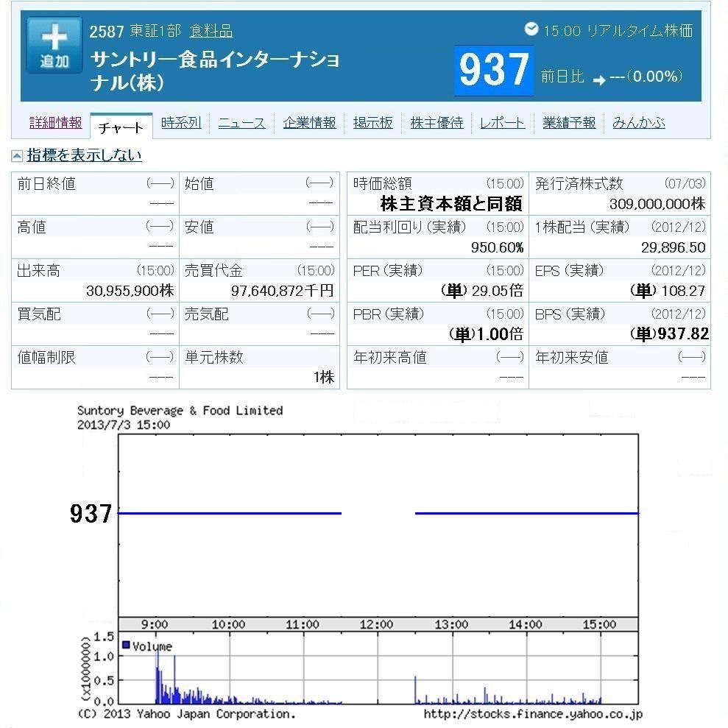Open the 詳細情報 tab
728x728 pixels.
56,123
